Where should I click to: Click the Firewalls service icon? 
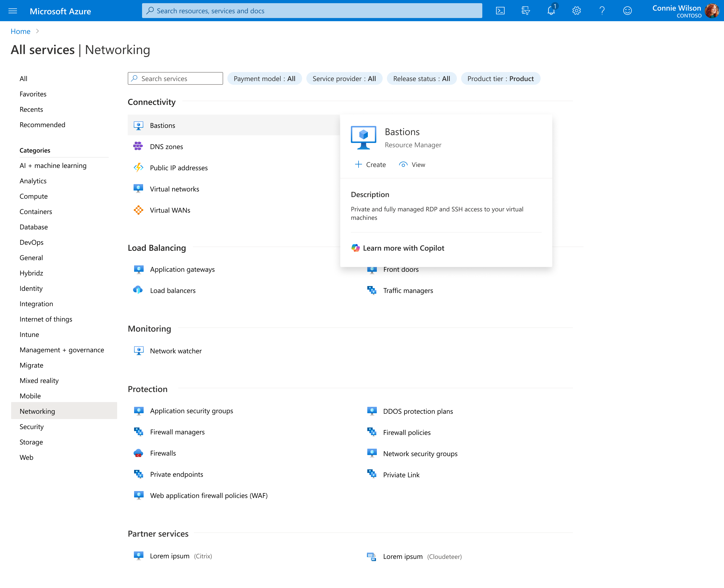[138, 453]
